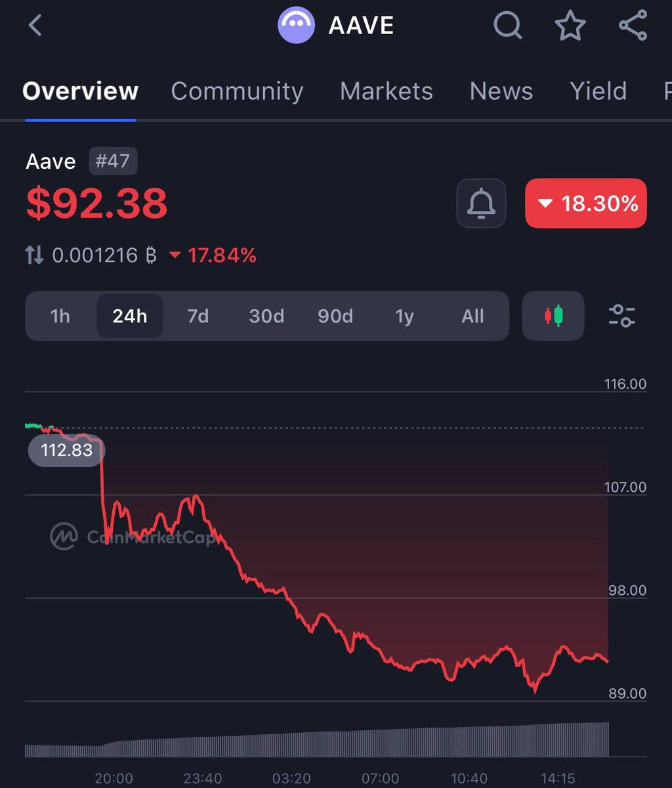Set a price alert with bell icon

point(481,204)
